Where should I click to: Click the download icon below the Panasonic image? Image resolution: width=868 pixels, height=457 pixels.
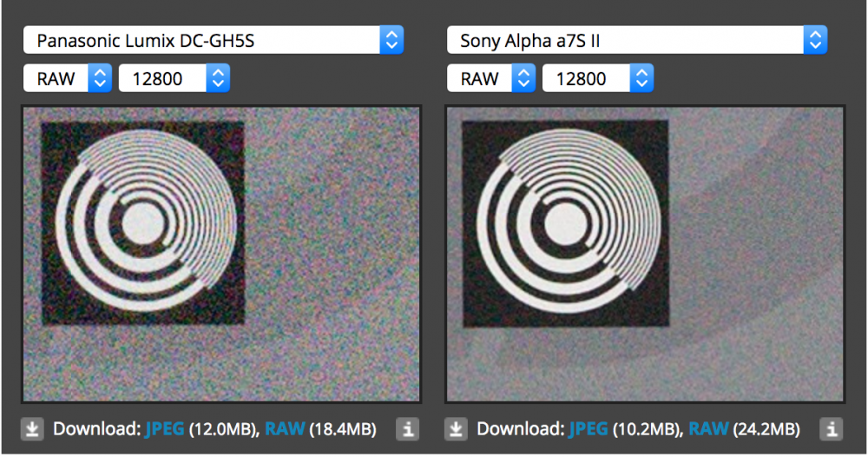(32, 429)
